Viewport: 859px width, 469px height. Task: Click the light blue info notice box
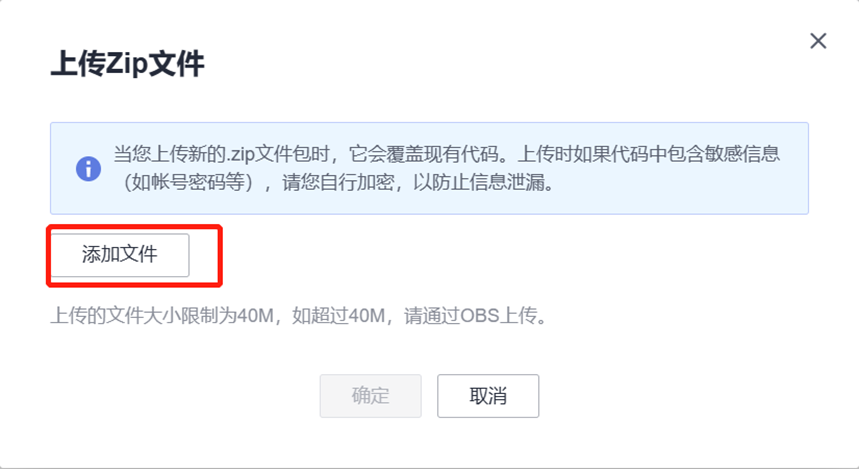point(429,168)
